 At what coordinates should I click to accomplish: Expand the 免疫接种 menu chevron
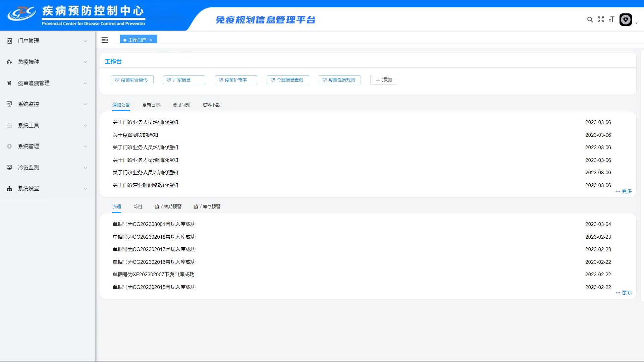point(85,62)
